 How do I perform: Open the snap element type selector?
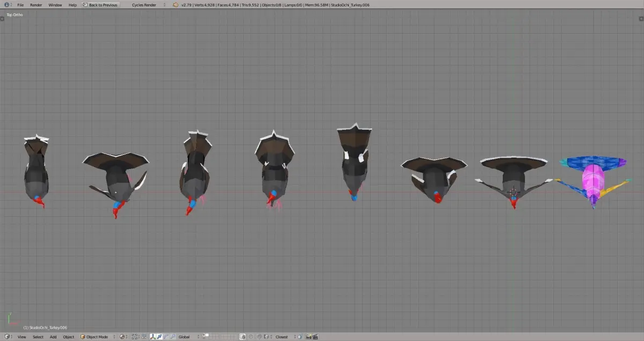click(x=267, y=337)
